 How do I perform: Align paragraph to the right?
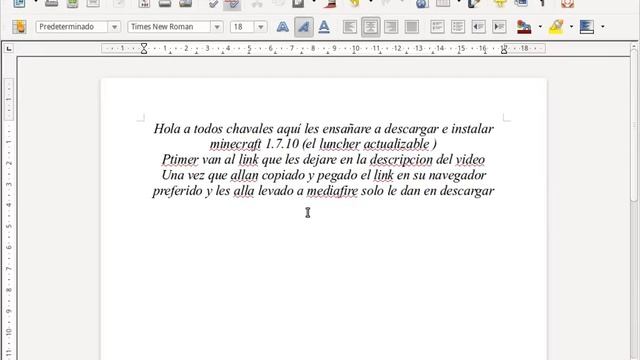point(391,27)
